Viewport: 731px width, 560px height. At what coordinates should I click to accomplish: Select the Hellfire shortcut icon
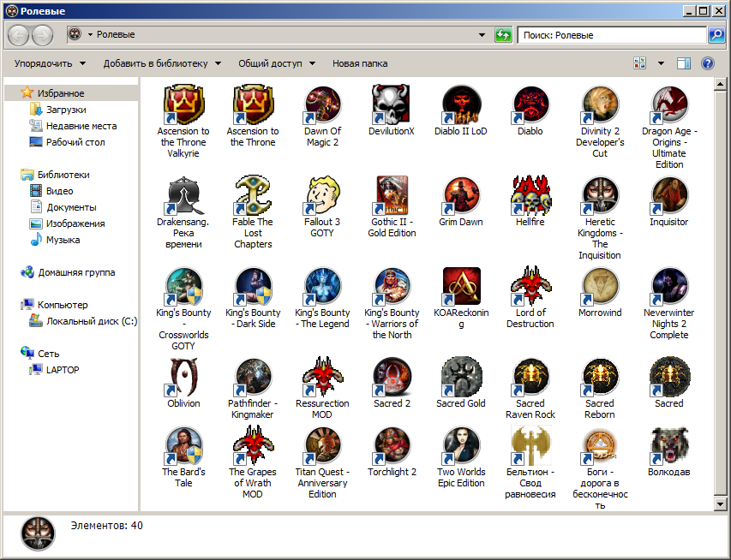(x=530, y=194)
